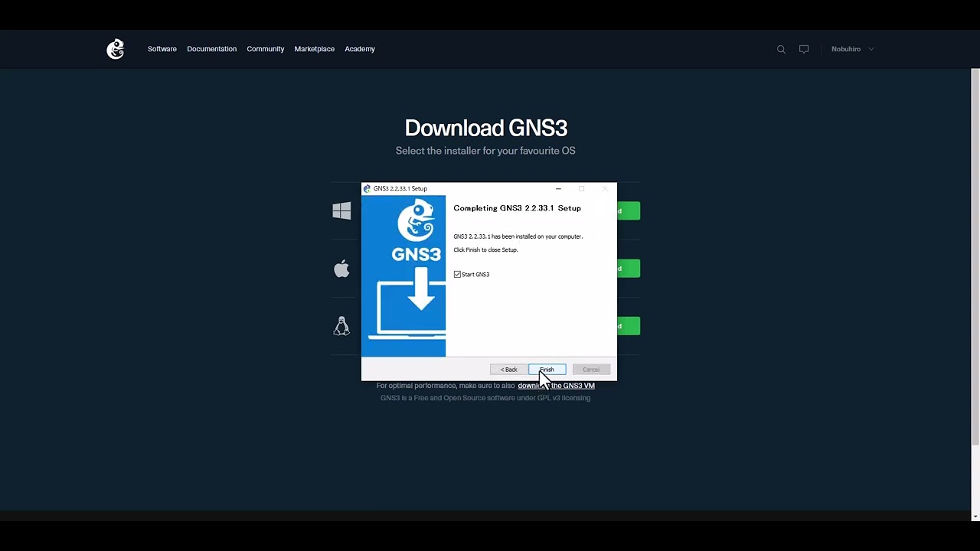Screen dimensions: 980x551
Task: Click the GNS3 Setup title bar icon
Action: coord(367,188)
